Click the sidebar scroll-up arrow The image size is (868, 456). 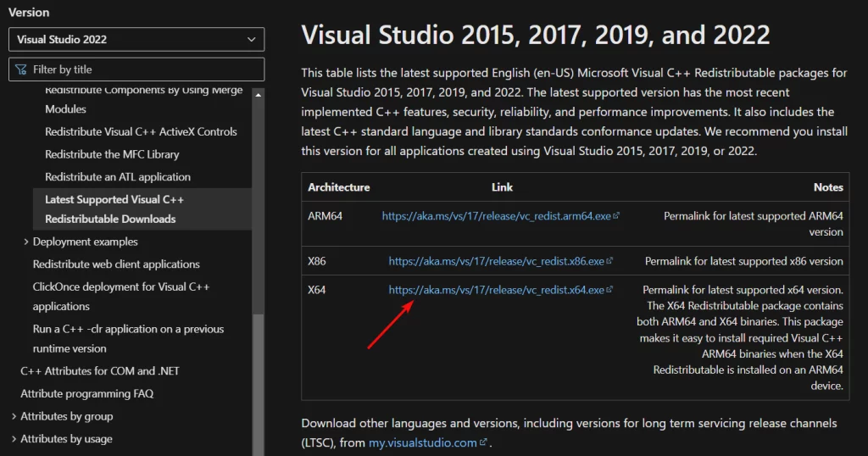(x=258, y=95)
